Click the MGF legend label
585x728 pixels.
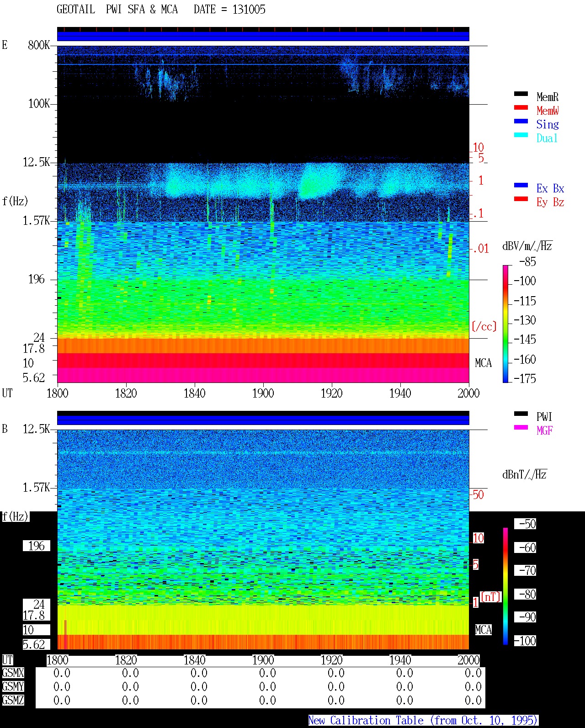point(544,430)
